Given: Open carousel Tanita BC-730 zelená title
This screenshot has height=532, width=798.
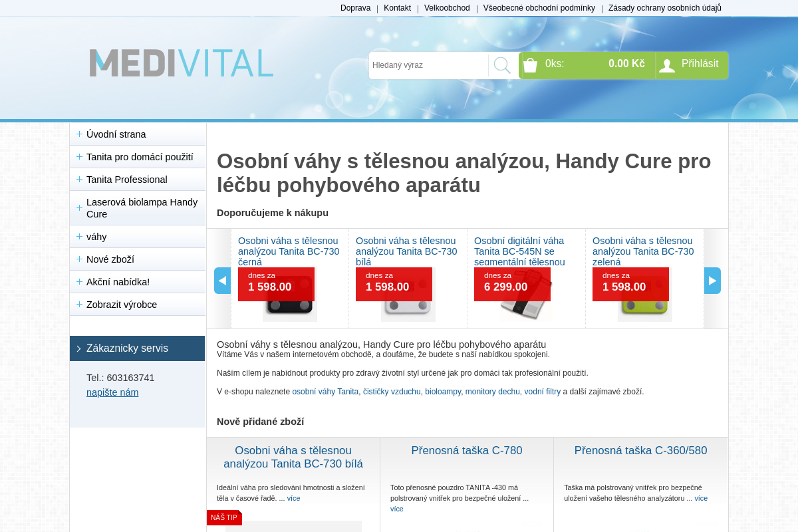Looking at the screenshot, I should (x=643, y=251).
